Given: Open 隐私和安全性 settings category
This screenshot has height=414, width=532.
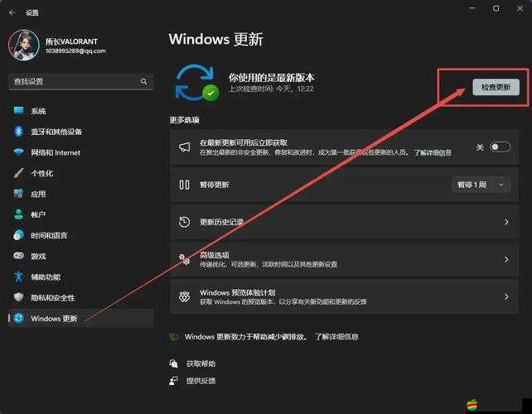Looking at the screenshot, I should pyautogui.click(x=80, y=298).
